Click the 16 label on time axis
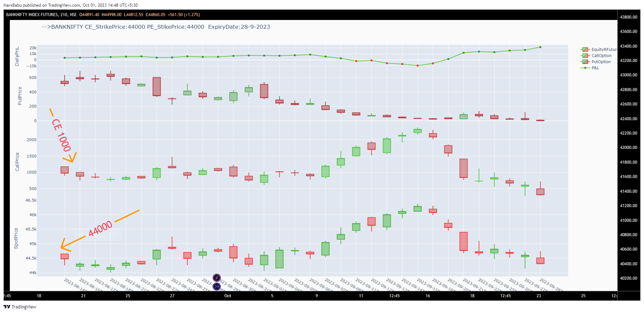Image resolution: width=644 pixels, height=313 pixels. 428,296
